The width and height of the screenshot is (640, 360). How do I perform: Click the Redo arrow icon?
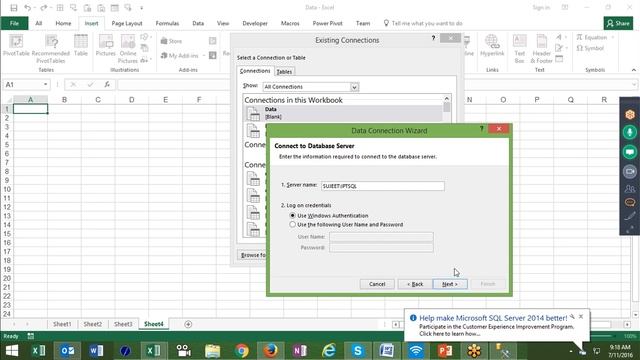[x=44, y=8]
